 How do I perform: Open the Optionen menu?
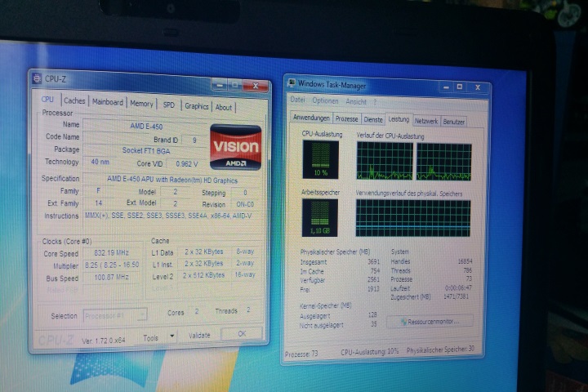(325, 100)
